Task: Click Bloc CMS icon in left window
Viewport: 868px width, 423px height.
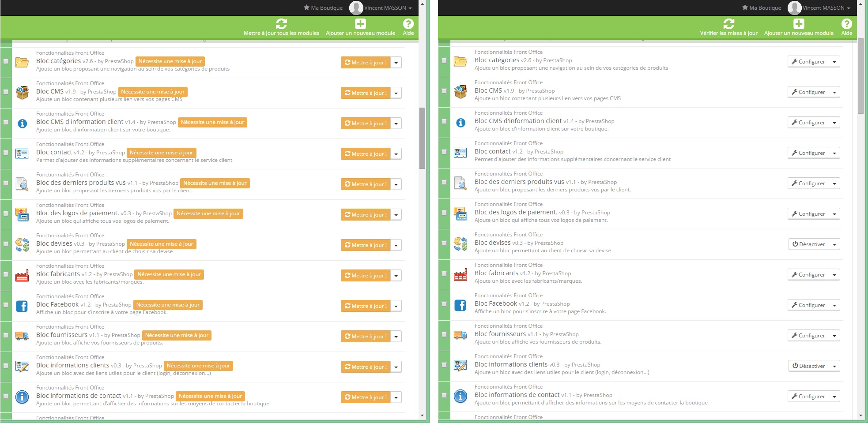Action: coord(22,92)
